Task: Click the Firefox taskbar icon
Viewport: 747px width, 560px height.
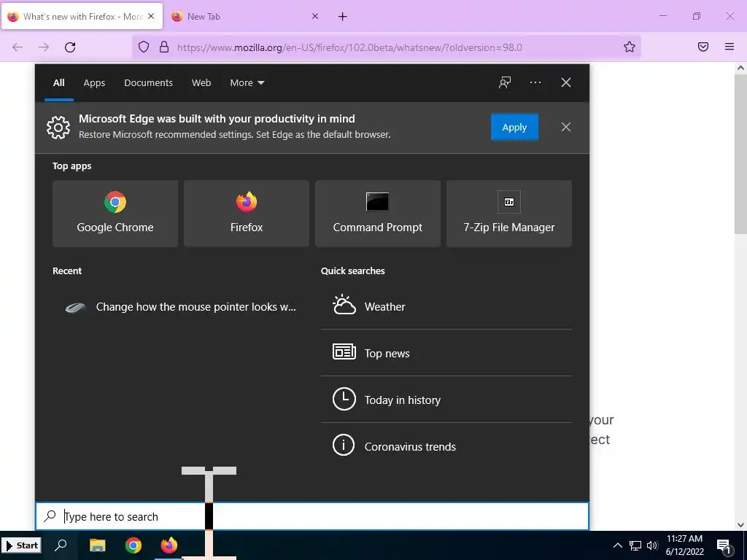Action: tap(169, 545)
